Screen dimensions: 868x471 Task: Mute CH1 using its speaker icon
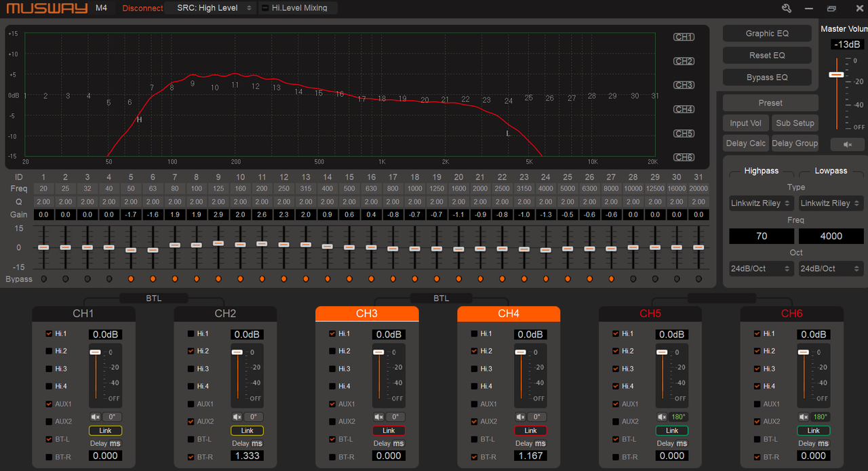click(x=95, y=417)
